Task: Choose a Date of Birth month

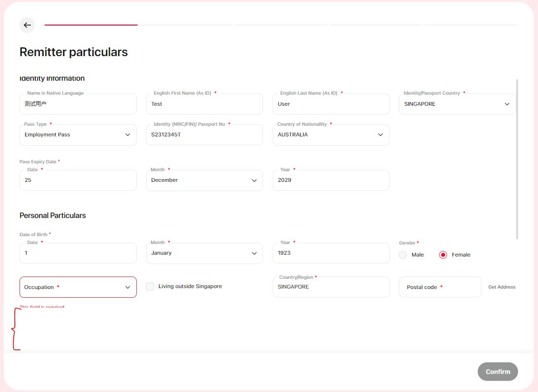Action: (204, 253)
